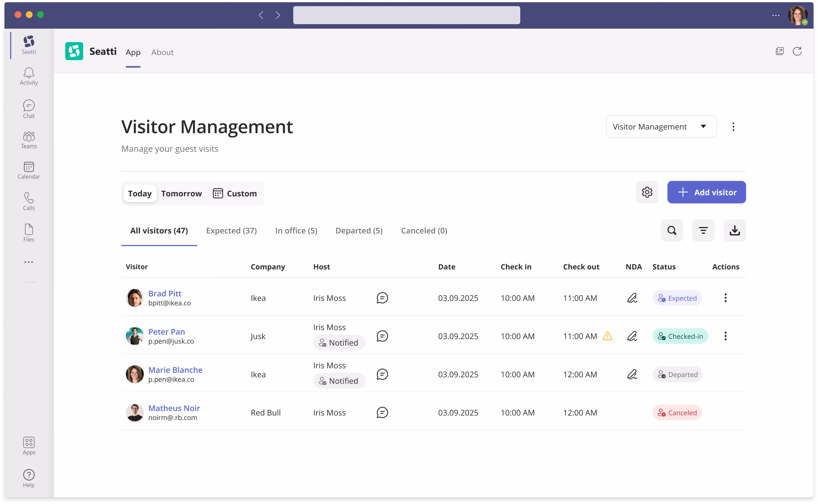The width and height of the screenshot is (818, 504).
Task: Open Calls in the sidebar
Action: [x=29, y=201]
